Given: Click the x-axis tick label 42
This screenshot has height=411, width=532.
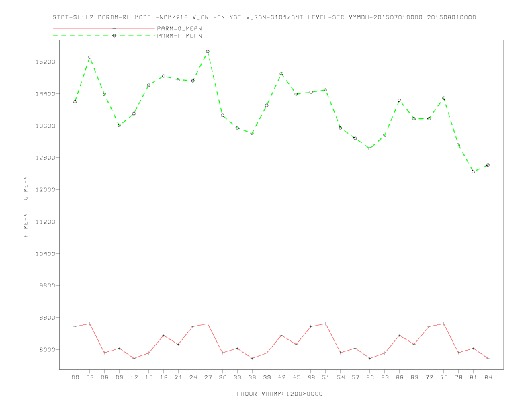Looking at the screenshot, I should pyautogui.click(x=281, y=377).
